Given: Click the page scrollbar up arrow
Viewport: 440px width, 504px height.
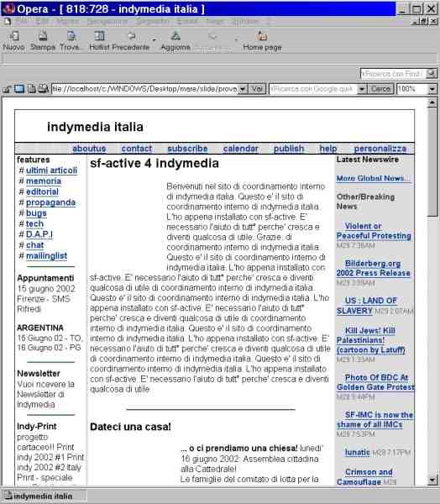Looking at the screenshot, I should point(432,102).
